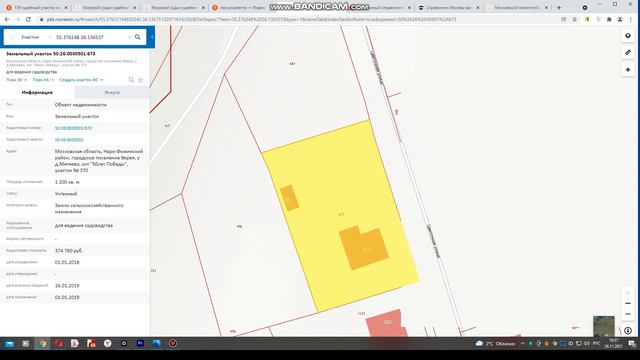Open the Chrome three-dot menu
The height and width of the screenshot is (360, 640).
coord(631,19)
